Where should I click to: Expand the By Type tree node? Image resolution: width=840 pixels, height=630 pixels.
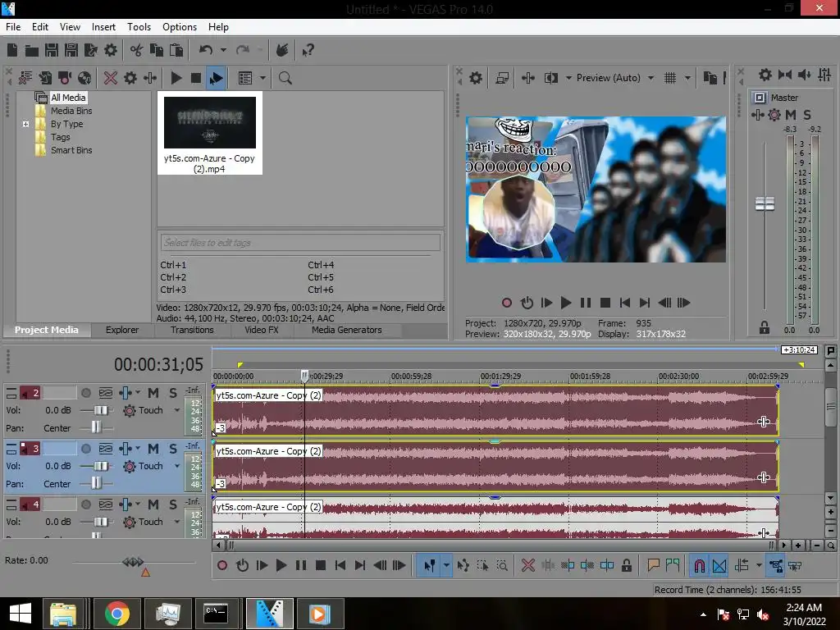[25, 125]
